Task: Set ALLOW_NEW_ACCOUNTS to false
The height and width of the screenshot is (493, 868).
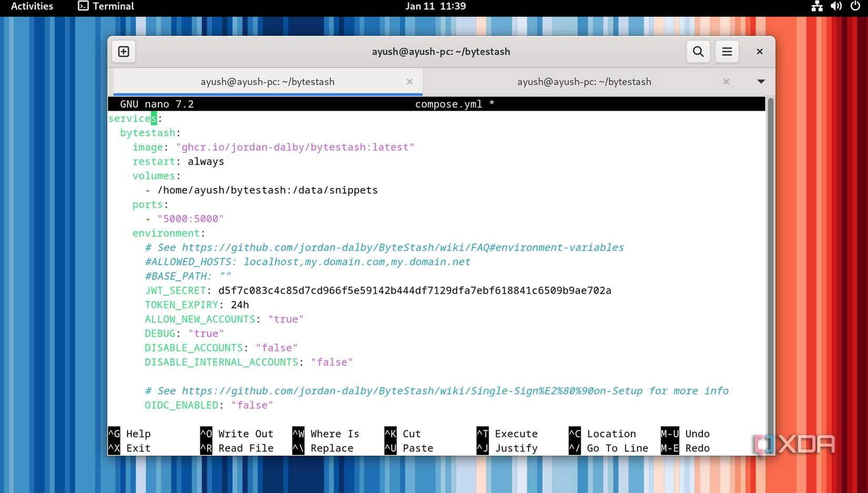Action: point(286,319)
